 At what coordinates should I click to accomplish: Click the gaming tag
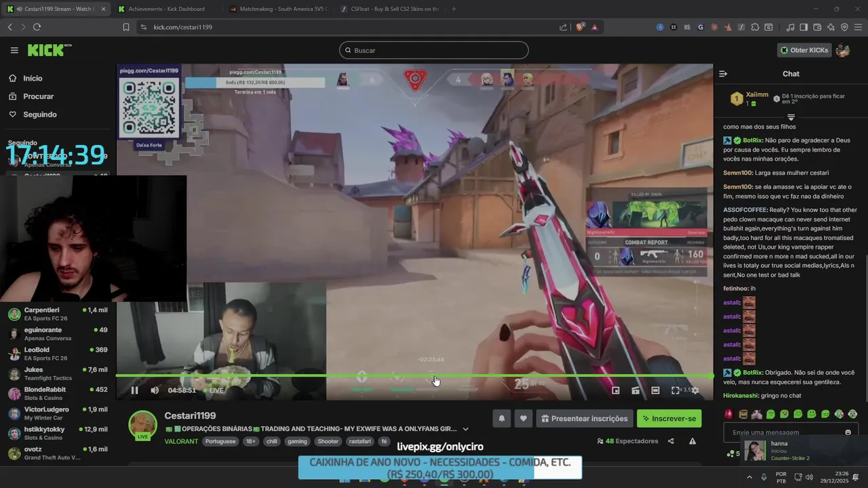297,441
